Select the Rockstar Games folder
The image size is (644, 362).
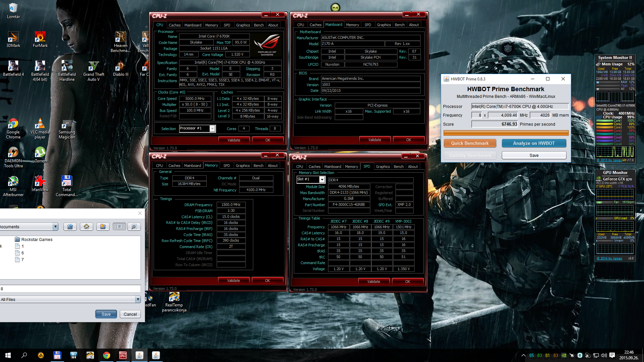pos(34,240)
